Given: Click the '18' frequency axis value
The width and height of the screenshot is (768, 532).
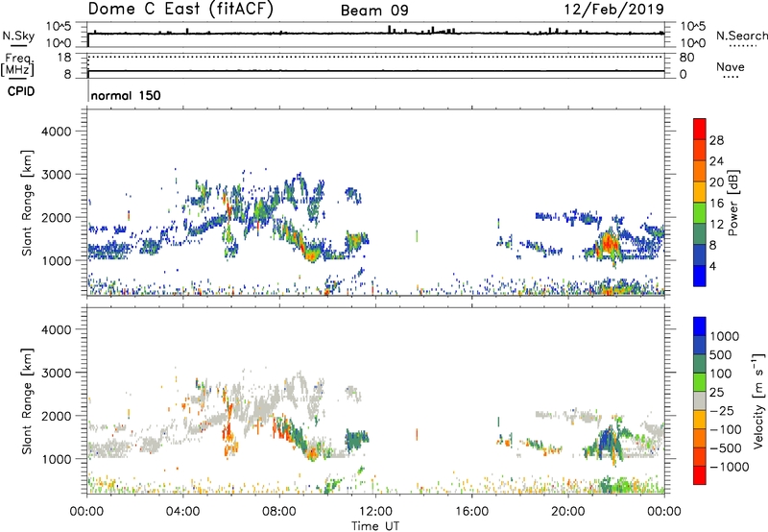Looking at the screenshot, I should [64, 58].
